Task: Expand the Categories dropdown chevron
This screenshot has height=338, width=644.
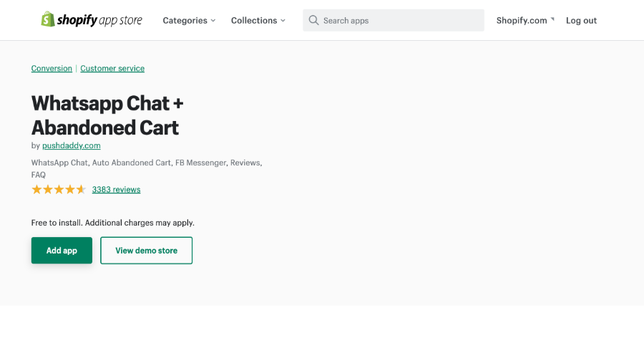Action: point(213,21)
